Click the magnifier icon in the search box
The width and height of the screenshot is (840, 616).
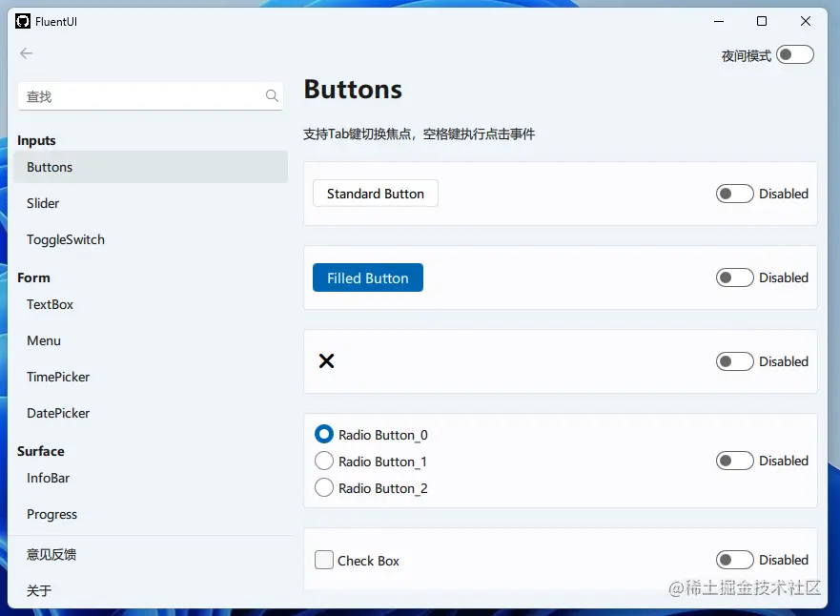(x=272, y=95)
